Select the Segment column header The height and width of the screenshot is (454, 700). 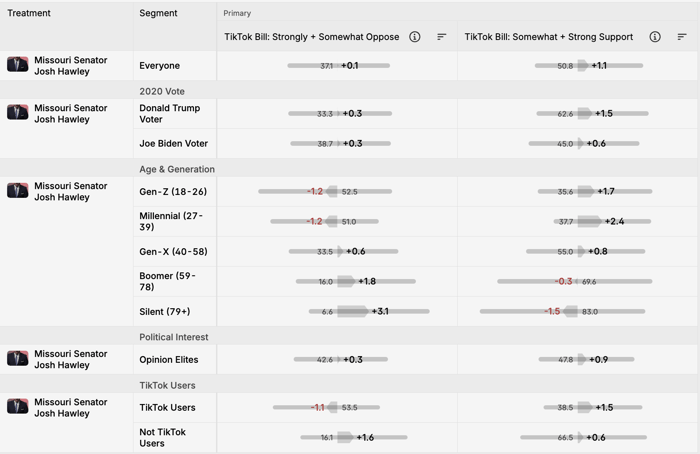(x=158, y=13)
